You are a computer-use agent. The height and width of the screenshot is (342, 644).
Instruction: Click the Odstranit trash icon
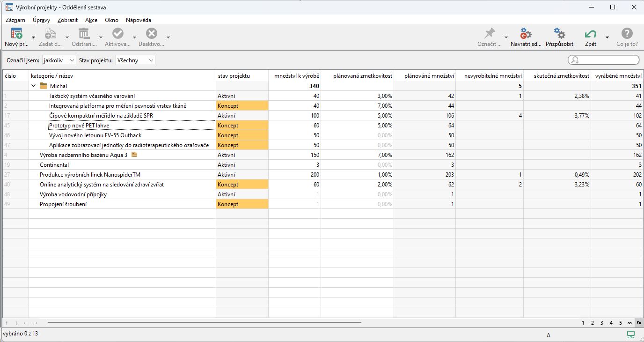[x=84, y=34]
